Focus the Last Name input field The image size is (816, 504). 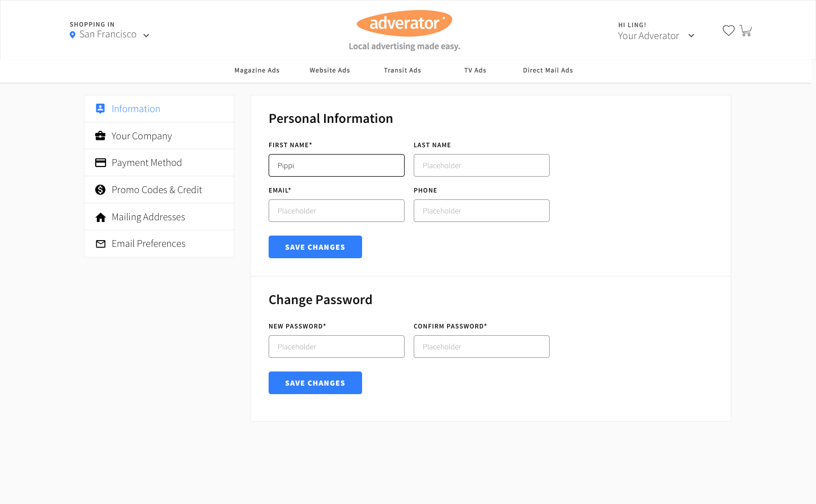(x=482, y=165)
